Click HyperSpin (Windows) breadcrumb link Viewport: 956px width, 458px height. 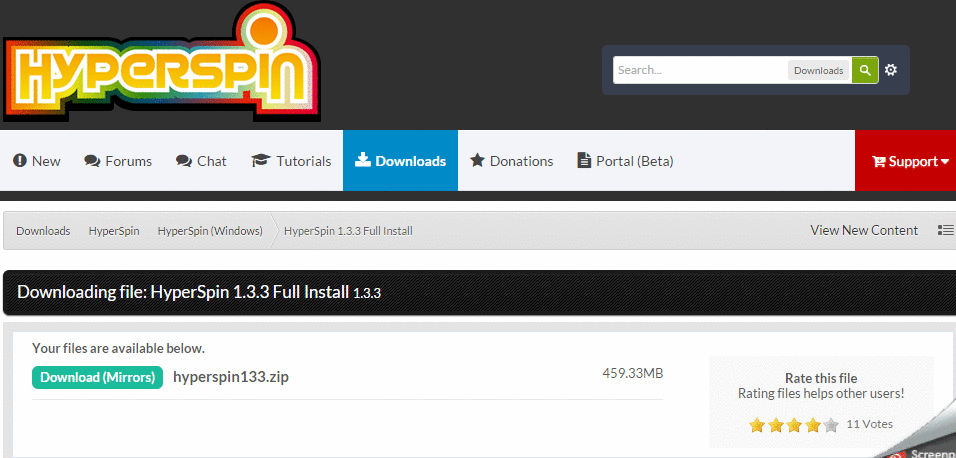[x=210, y=231]
